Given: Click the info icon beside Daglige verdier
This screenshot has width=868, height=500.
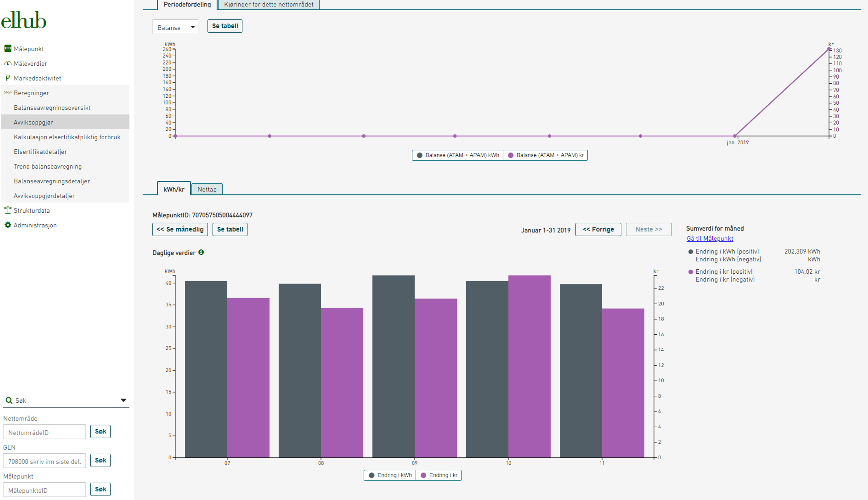Looking at the screenshot, I should 201,252.
